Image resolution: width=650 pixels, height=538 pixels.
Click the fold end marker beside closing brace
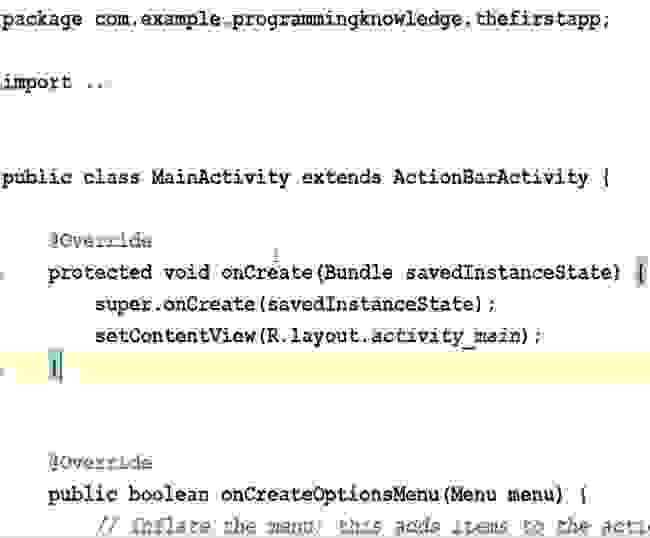[2, 371]
